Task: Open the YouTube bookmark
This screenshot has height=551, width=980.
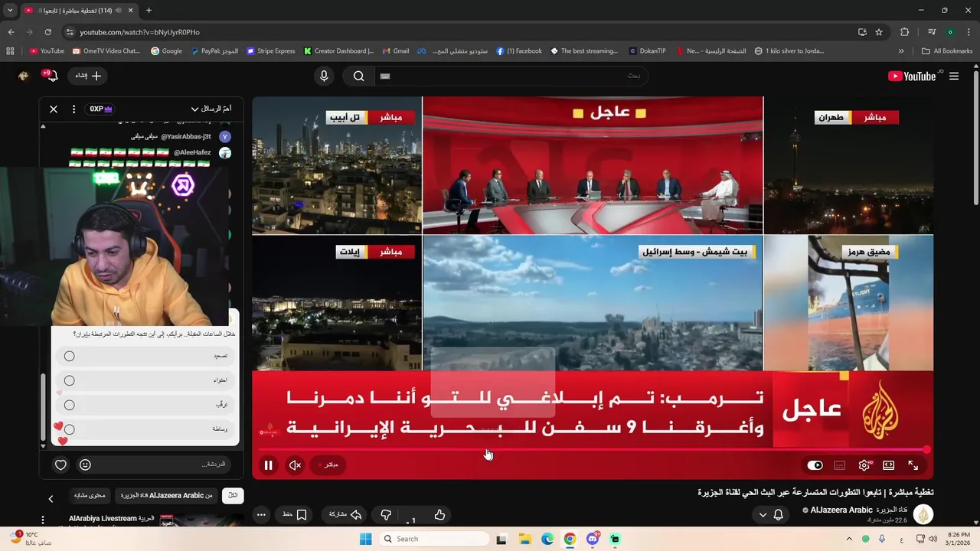Action: coord(47,51)
